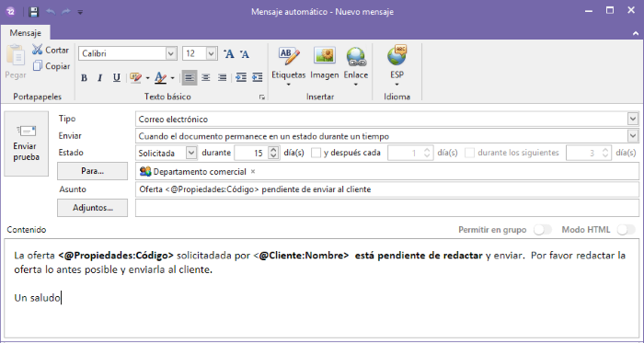Insert an image with Imagen
The image size is (644, 343).
click(x=325, y=63)
